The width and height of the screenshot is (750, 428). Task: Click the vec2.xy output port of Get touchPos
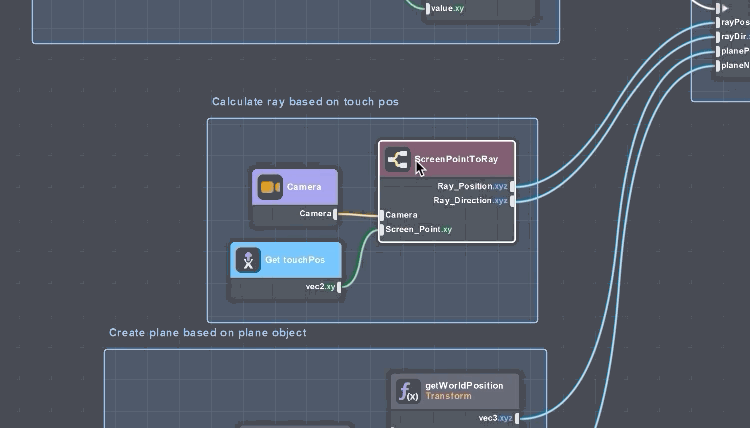pyautogui.click(x=339, y=287)
